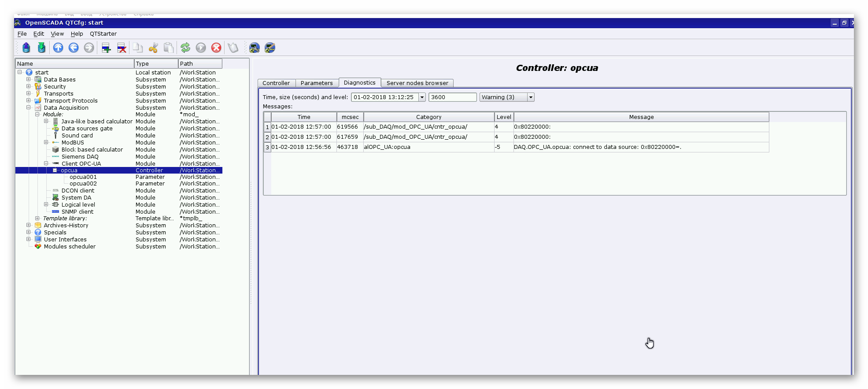Click the blue back arrow icon
Screen dimensions: 868x389
point(74,48)
